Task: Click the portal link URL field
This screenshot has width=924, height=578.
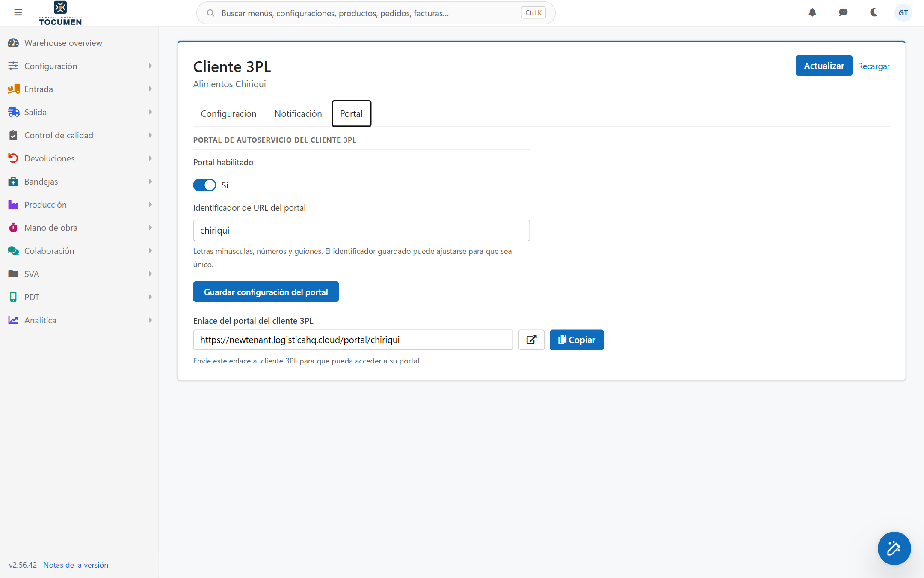Action: point(353,340)
